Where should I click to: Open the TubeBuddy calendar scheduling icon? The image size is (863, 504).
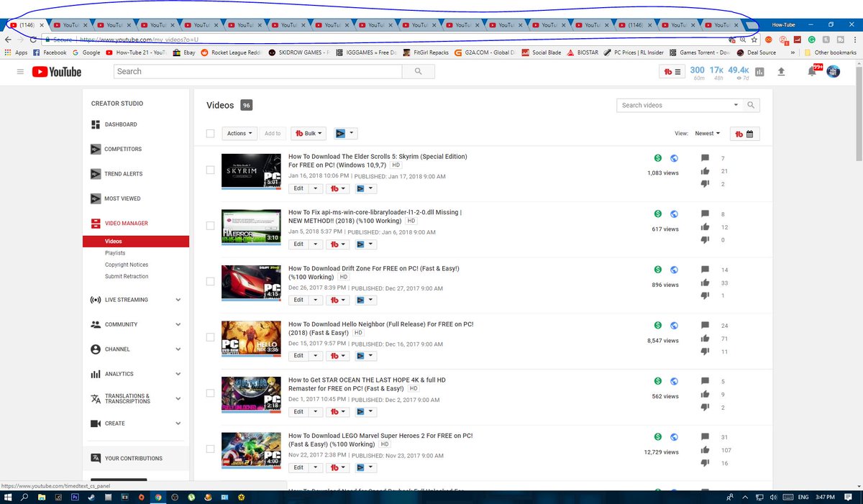click(x=744, y=134)
